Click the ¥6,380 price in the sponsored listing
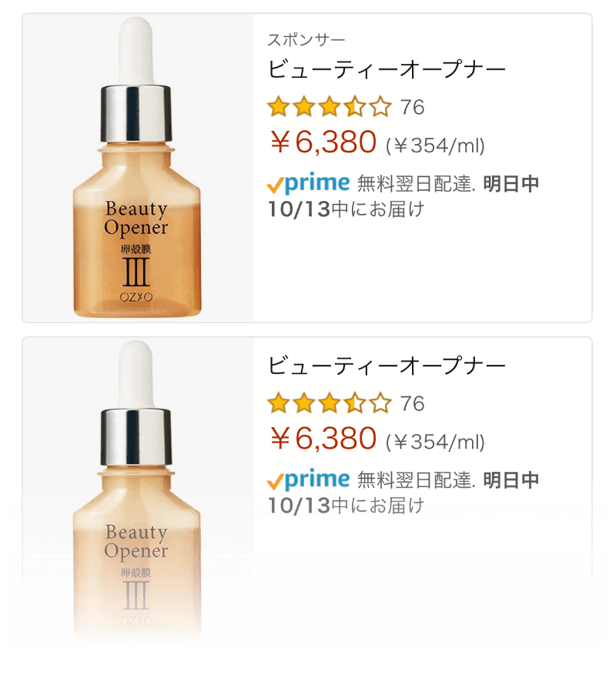Image resolution: width=616 pixels, height=675 pixels. [323, 142]
